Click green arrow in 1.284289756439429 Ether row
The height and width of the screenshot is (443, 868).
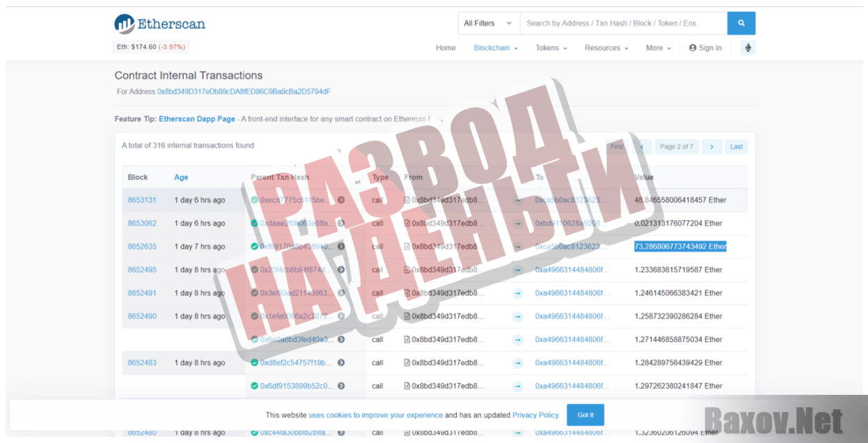518,363
